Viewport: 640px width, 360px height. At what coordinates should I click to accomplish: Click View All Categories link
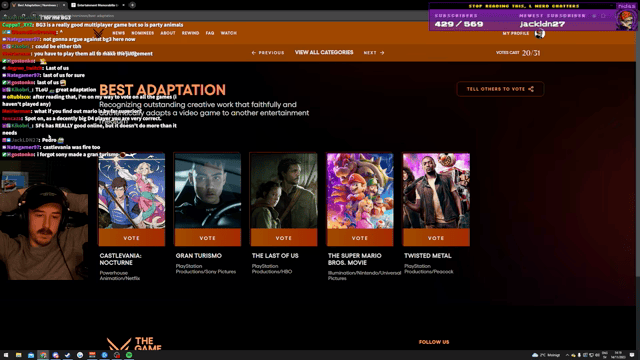tap(324, 53)
